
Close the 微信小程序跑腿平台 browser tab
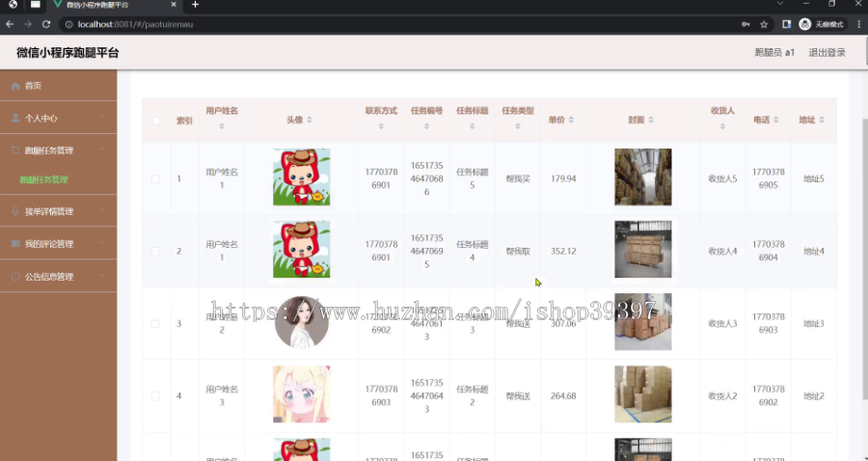click(x=174, y=5)
